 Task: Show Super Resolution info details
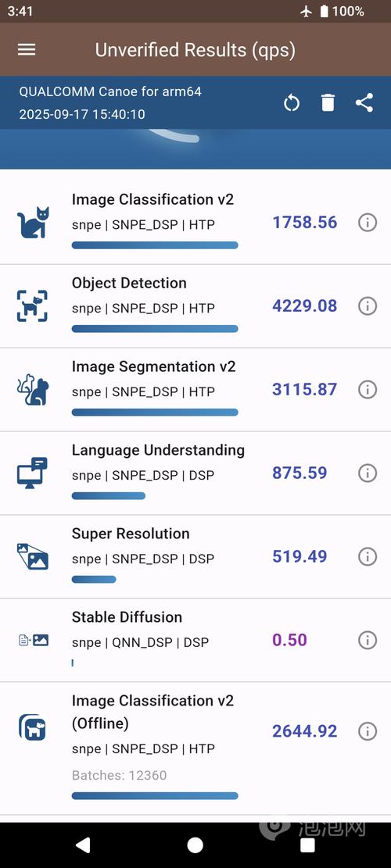point(368,556)
